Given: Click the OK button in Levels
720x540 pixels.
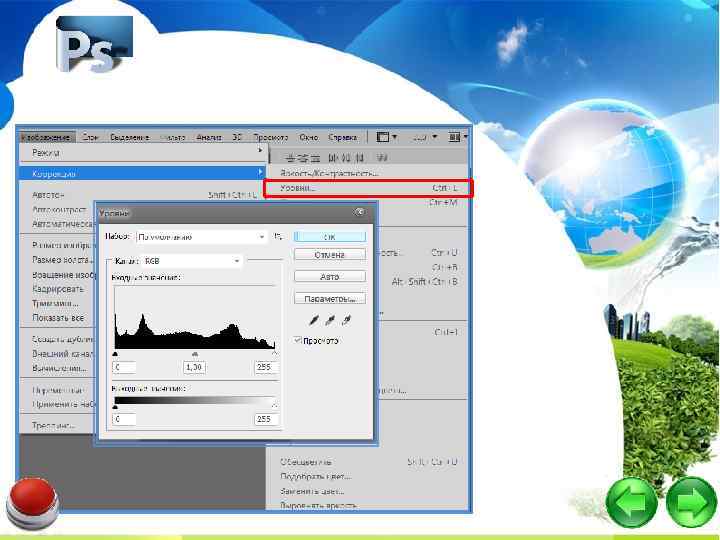Looking at the screenshot, I should coord(330,237).
